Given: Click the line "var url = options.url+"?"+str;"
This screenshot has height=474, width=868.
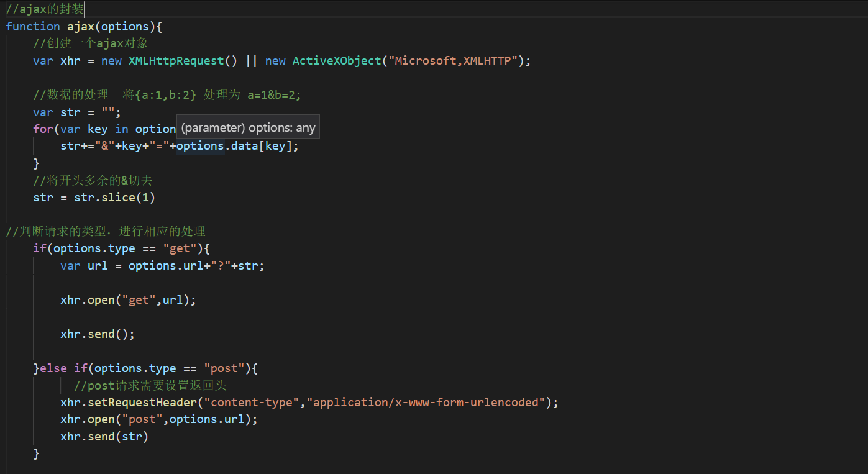Looking at the screenshot, I should (x=162, y=266).
